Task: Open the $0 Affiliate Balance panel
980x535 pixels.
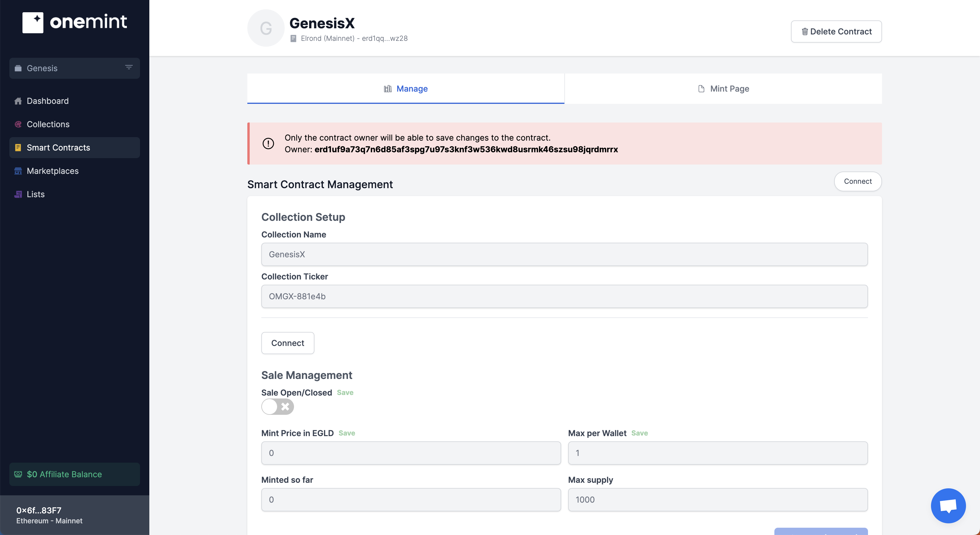Action: pos(75,474)
